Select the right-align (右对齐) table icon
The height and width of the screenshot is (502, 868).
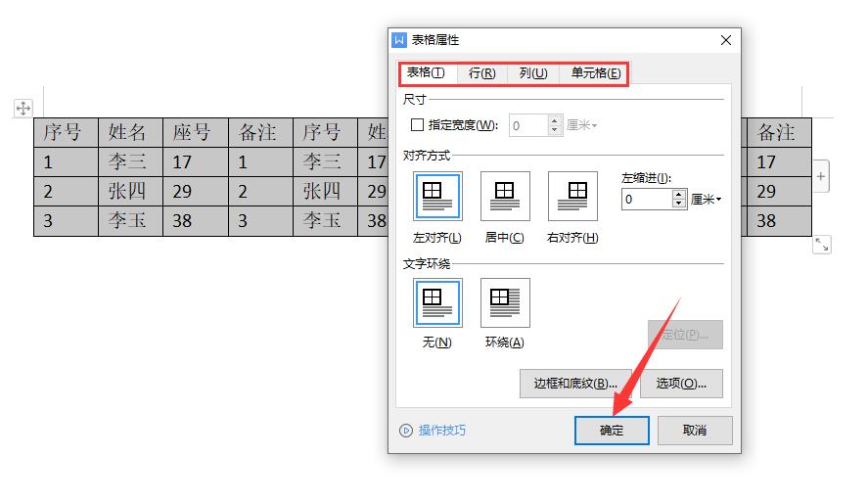[572, 196]
